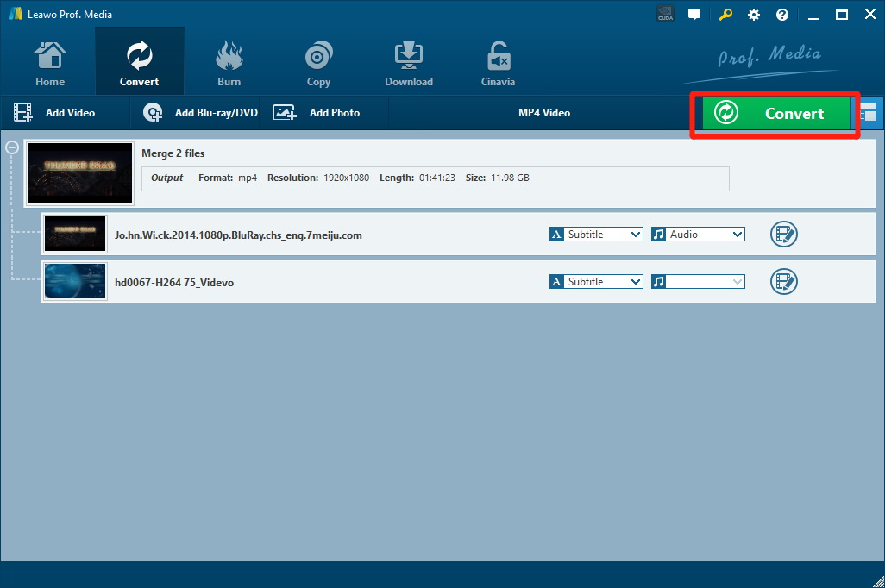Image resolution: width=885 pixels, height=588 pixels.
Task: Click the Format mp4 value
Action: click(248, 178)
